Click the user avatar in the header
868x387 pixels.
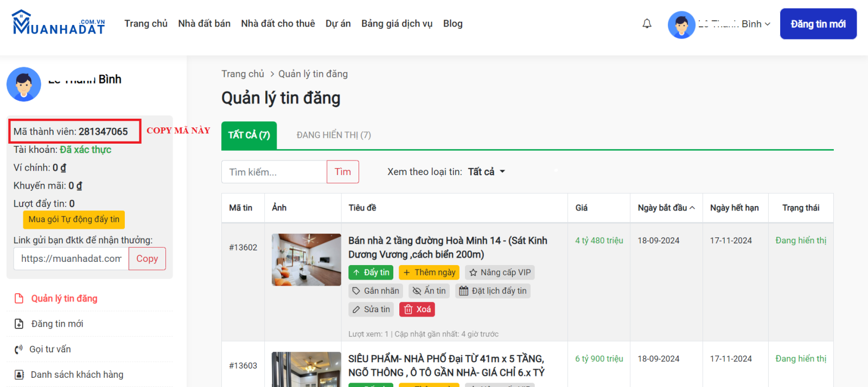point(681,24)
